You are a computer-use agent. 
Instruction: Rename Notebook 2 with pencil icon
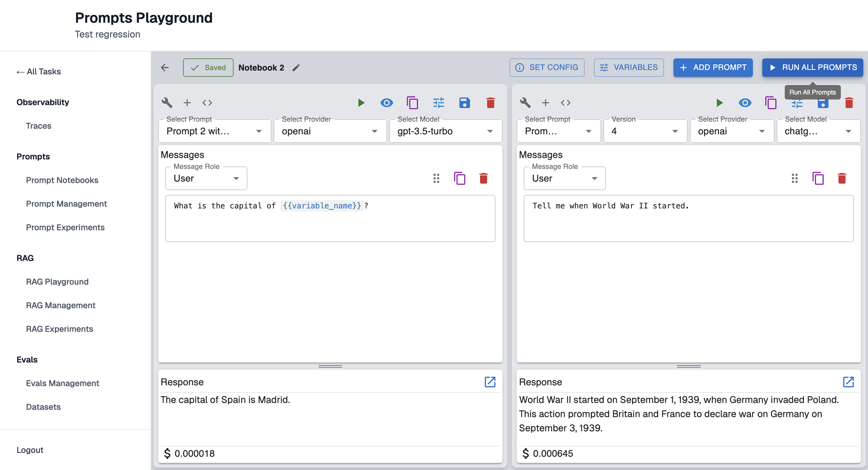pyautogui.click(x=296, y=67)
